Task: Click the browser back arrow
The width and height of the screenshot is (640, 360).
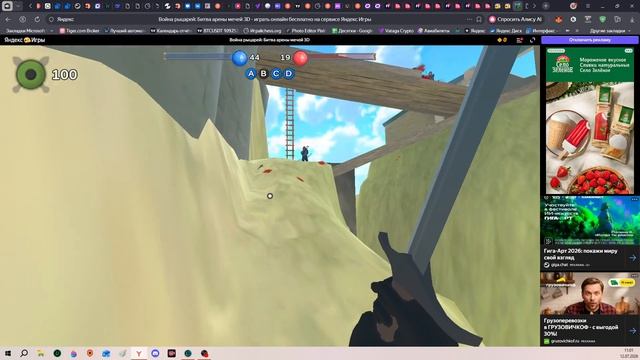Action: (x=8, y=19)
